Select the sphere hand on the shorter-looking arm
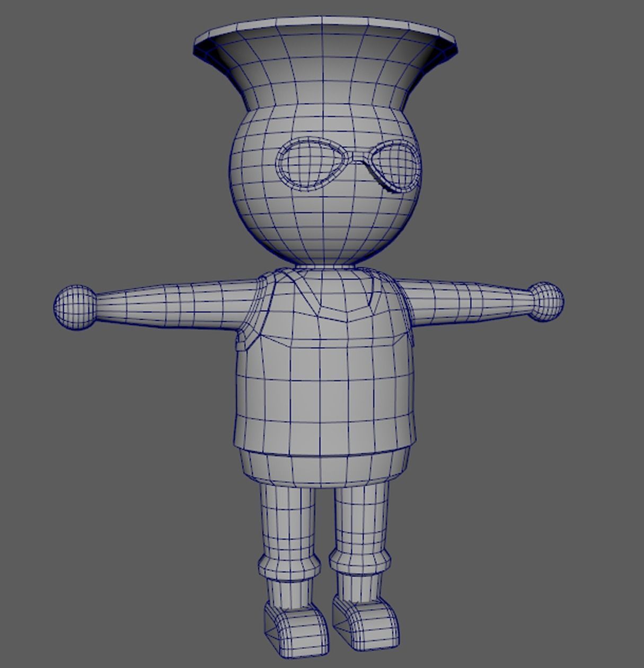Viewport: 644px width, 668px height. (x=547, y=301)
